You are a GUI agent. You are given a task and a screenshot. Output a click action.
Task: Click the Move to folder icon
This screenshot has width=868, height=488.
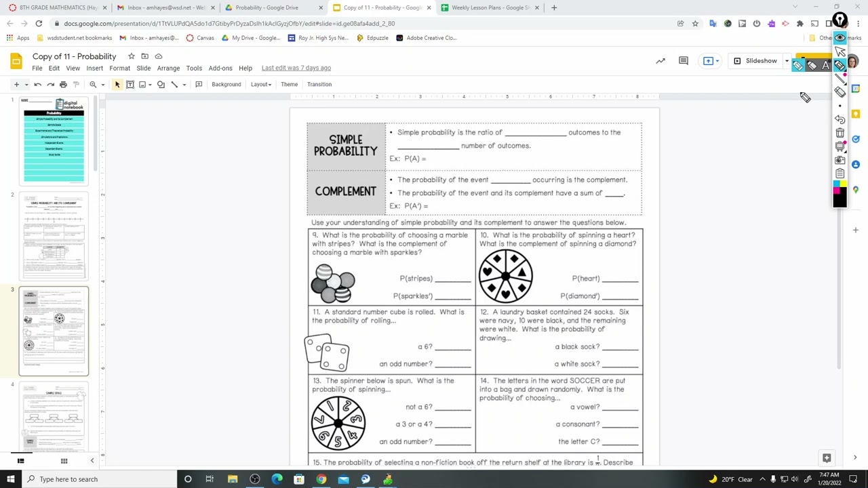[x=144, y=56]
